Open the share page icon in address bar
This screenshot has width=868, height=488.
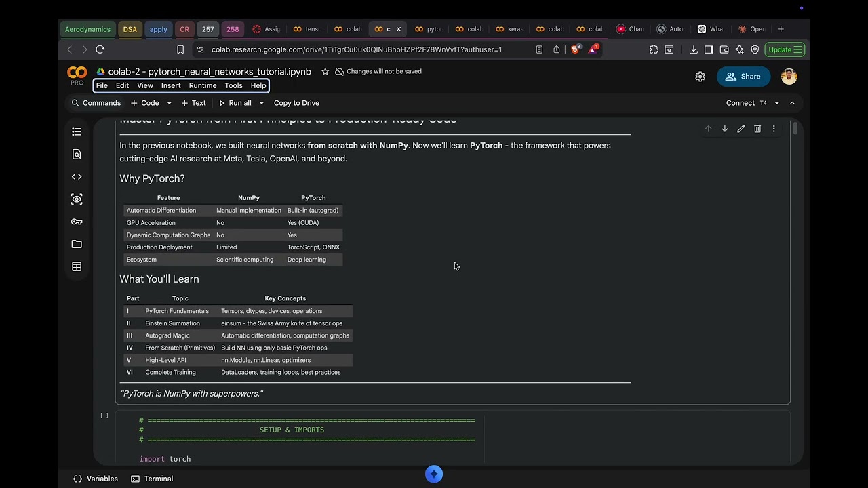point(557,49)
